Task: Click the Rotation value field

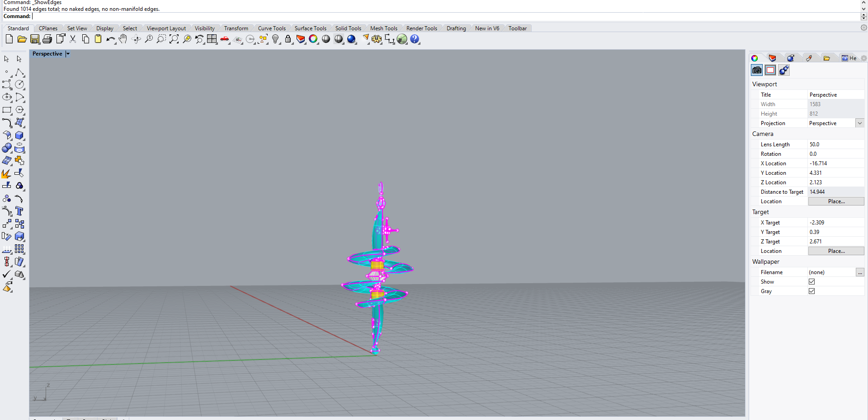Action: [836, 154]
